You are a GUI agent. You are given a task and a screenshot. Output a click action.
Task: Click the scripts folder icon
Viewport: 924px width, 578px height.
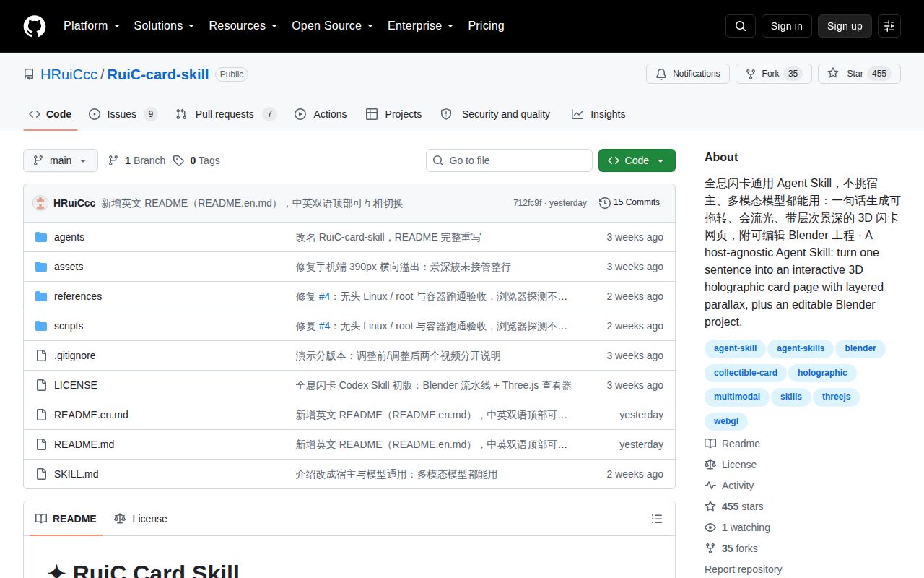pos(41,326)
